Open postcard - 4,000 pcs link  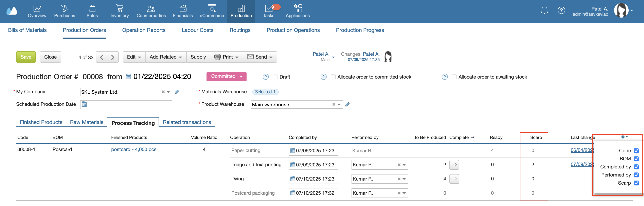point(134,150)
